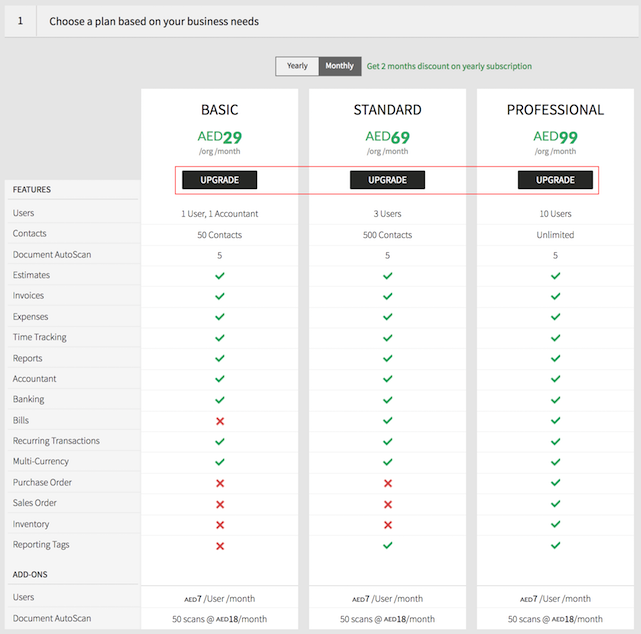
Task: Click the step 1 number badge
Action: [20, 21]
